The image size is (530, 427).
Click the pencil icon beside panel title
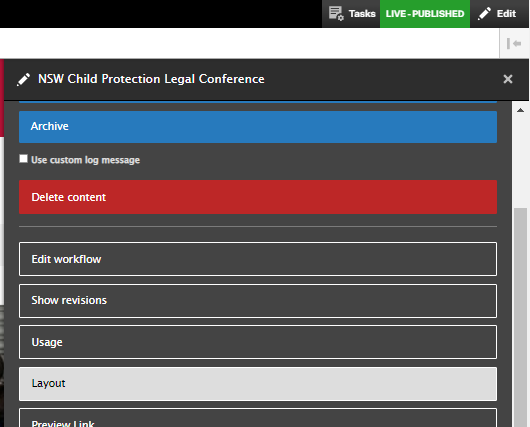(x=24, y=79)
